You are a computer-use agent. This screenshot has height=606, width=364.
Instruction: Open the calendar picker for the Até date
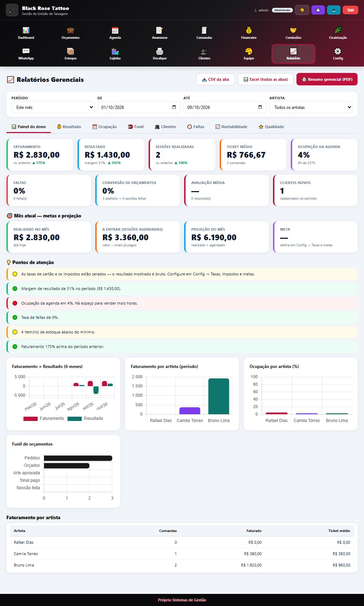[x=260, y=107]
